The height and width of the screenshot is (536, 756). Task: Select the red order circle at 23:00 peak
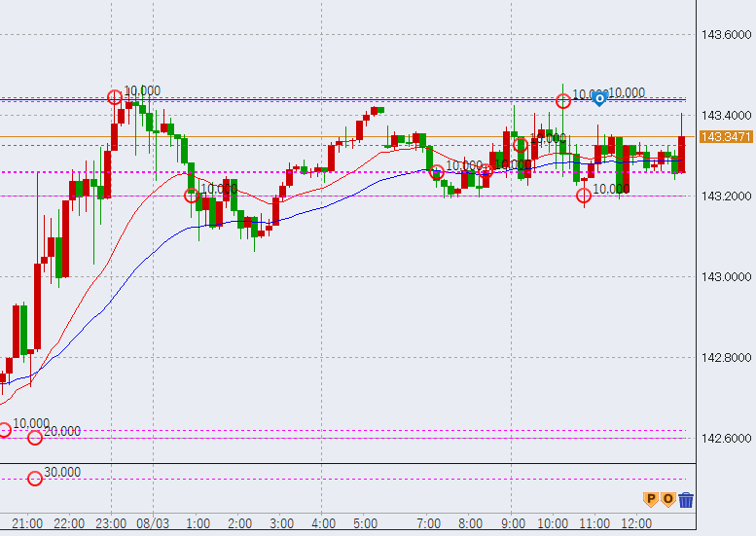pyautogui.click(x=115, y=96)
